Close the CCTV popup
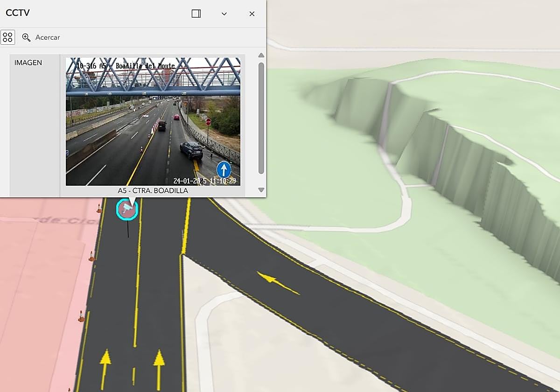The width and height of the screenshot is (560, 392). pyautogui.click(x=252, y=14)
